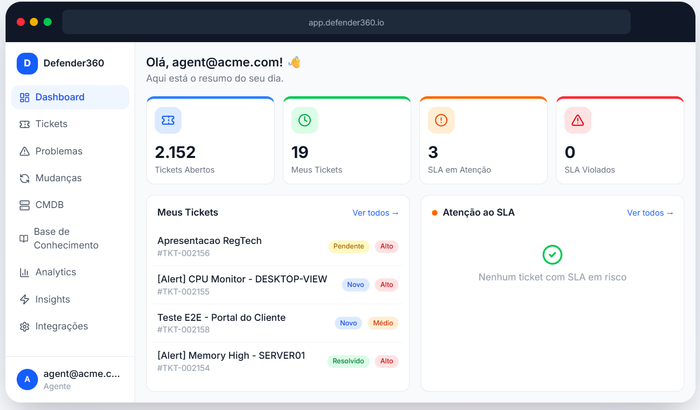
Task: Click the clock icon in Meus Tickets card
Action: [304, 120]
